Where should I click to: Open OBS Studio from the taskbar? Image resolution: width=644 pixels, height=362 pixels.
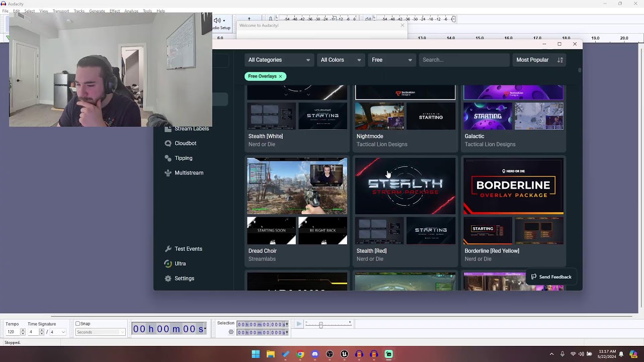(x=330, y=354)
